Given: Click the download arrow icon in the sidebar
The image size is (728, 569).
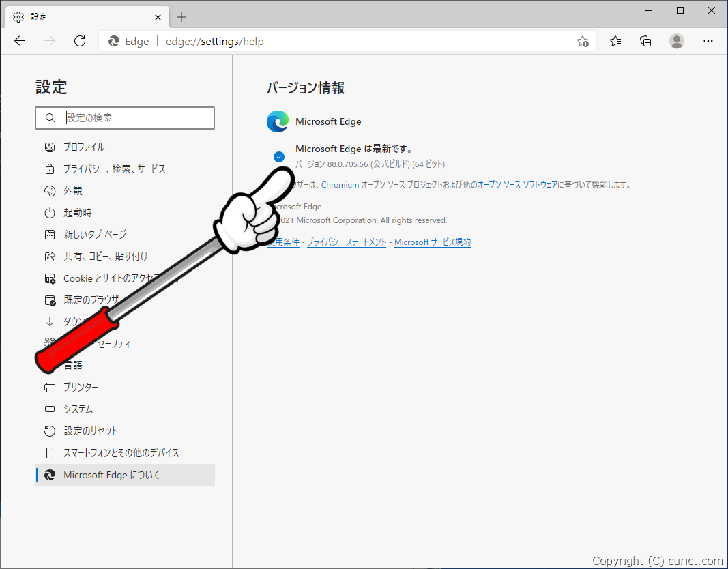Looking at the screenshot, I should tap(50, 322).
